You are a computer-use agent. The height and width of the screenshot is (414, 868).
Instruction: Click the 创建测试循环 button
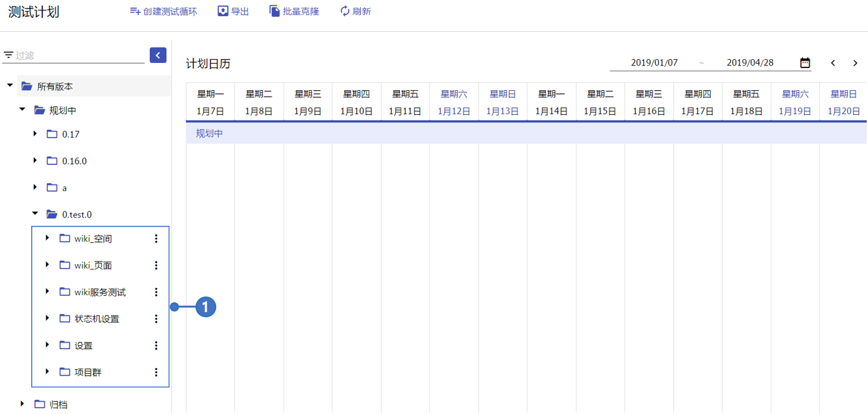pyautogui.click(x=163, y=12)
